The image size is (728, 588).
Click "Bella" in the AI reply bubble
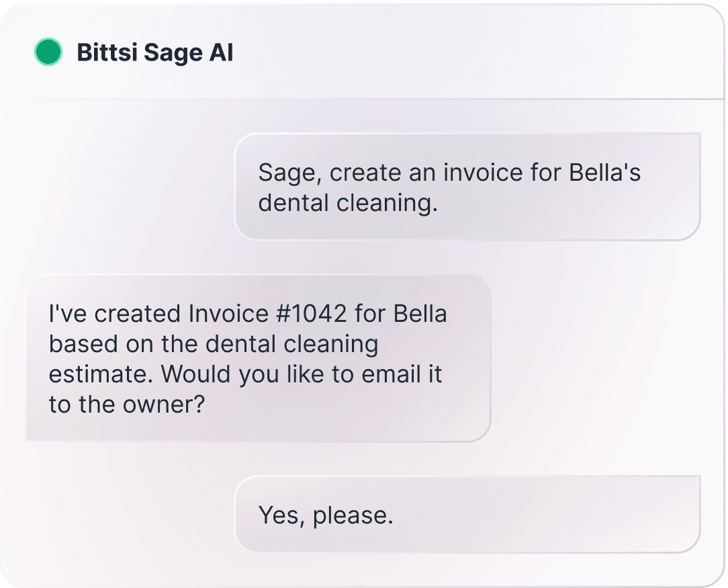420,313
